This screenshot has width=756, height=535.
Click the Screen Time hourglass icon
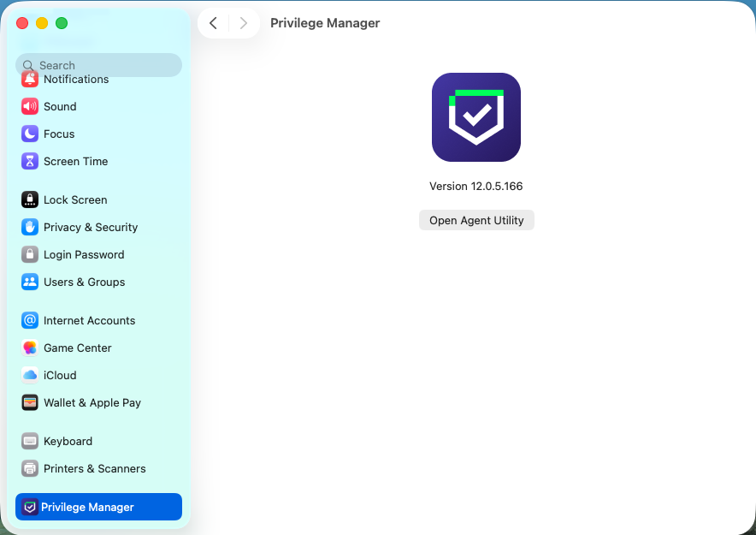pyautogui.click(x=30, y=162)
